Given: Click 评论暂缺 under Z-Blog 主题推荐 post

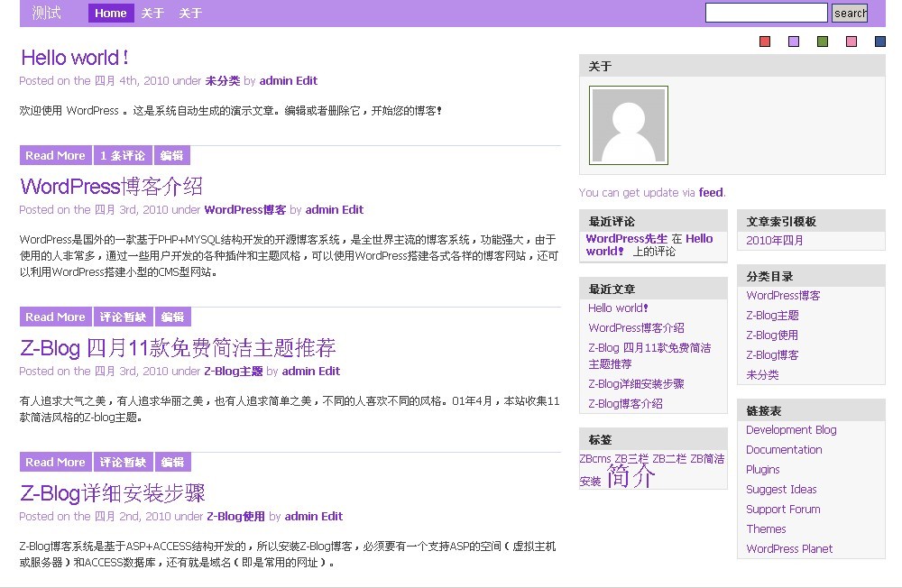Looking at the screenshot, I should 123,462.
